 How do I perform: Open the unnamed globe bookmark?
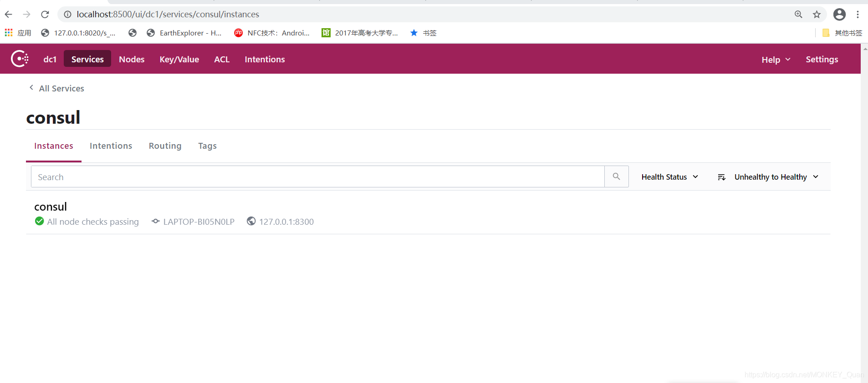(133, 33)
